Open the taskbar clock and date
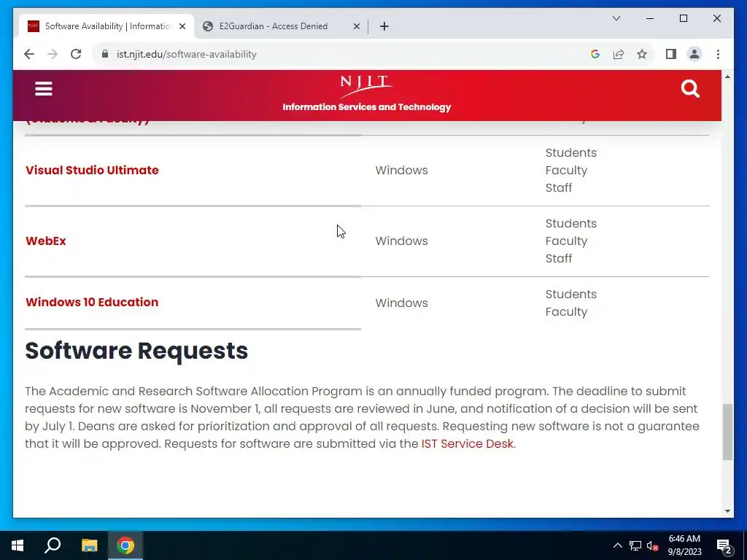The width and height of the screenshot is (747, 560). 684,545
